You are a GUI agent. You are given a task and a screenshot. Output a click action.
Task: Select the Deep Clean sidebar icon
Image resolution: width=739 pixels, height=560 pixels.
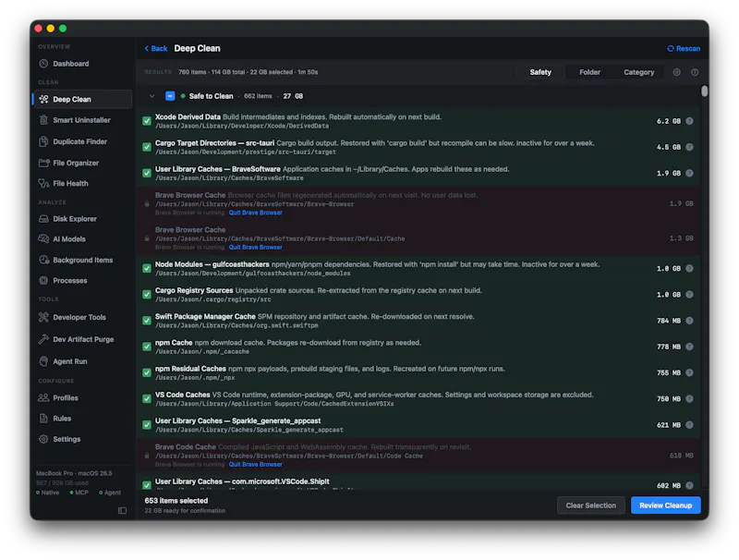[x=43, y=99]
